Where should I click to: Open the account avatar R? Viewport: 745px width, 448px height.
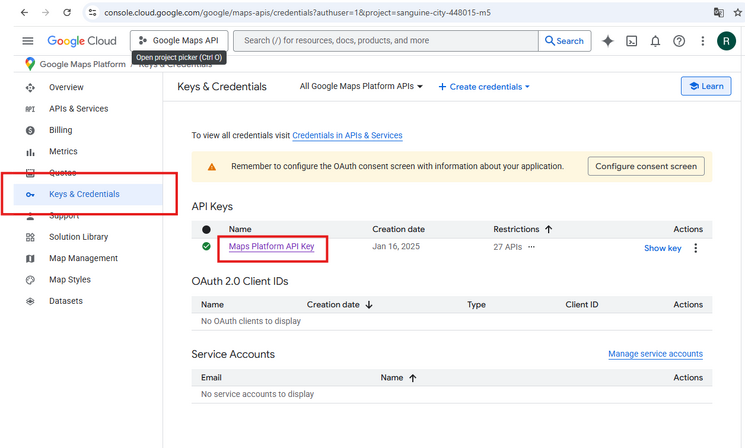tap(726, 41)
